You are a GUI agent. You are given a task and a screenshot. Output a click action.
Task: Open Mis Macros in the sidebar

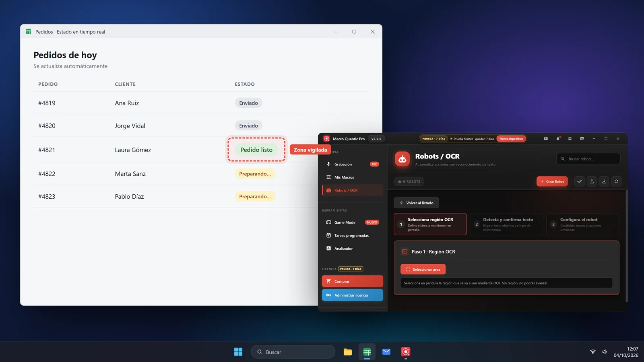(352, 177)
